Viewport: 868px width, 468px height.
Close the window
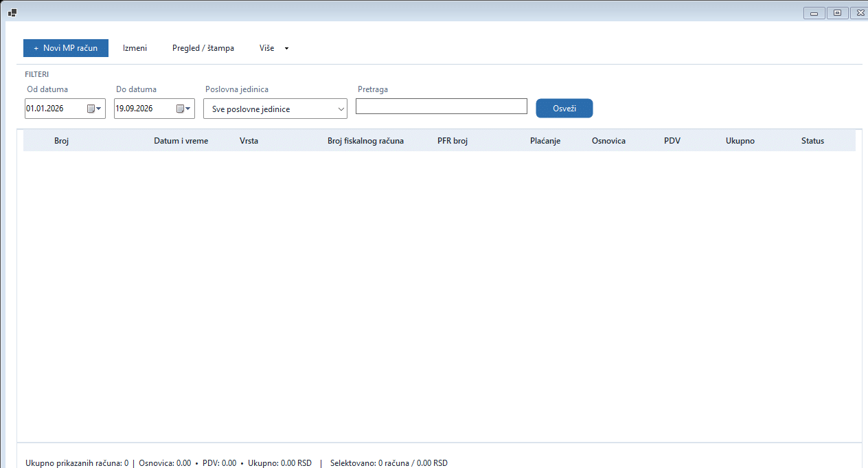(x=859, y=13)
